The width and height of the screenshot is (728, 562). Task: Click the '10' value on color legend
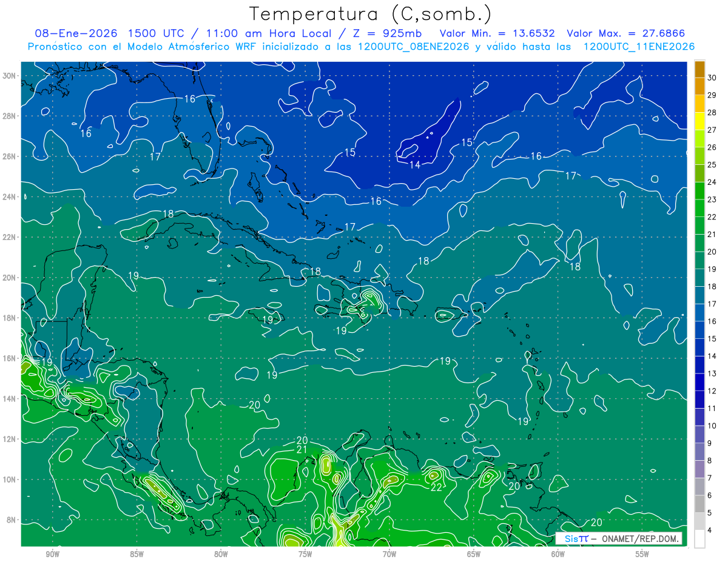coord(712,426)
